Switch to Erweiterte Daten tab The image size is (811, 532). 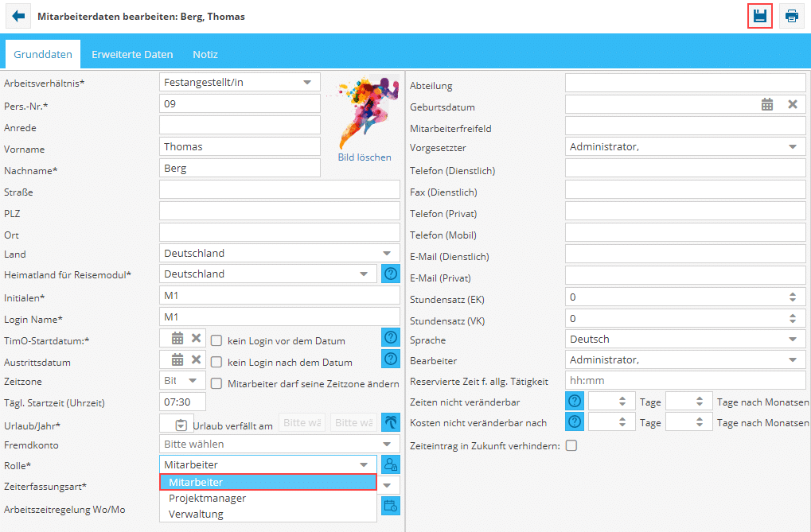132,54
